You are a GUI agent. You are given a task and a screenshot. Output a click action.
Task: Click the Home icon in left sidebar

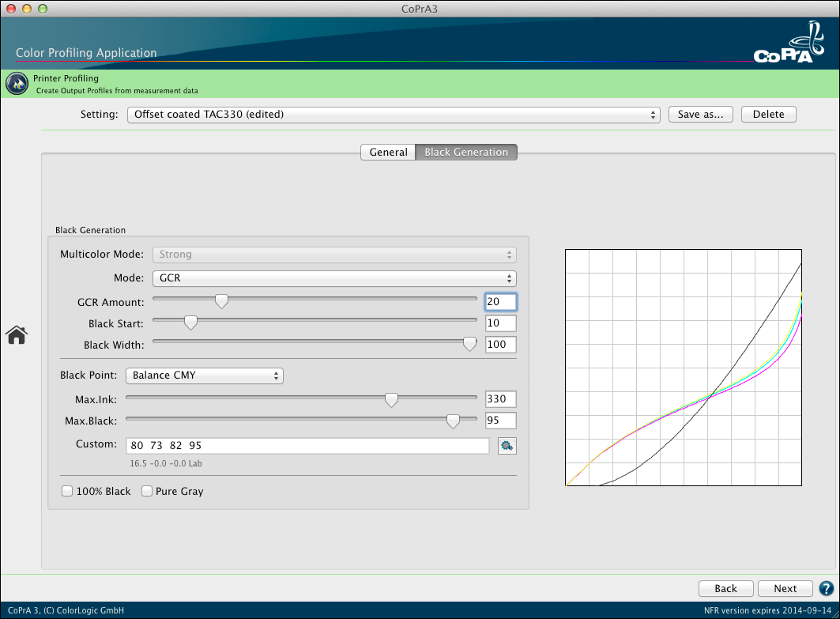17,335
